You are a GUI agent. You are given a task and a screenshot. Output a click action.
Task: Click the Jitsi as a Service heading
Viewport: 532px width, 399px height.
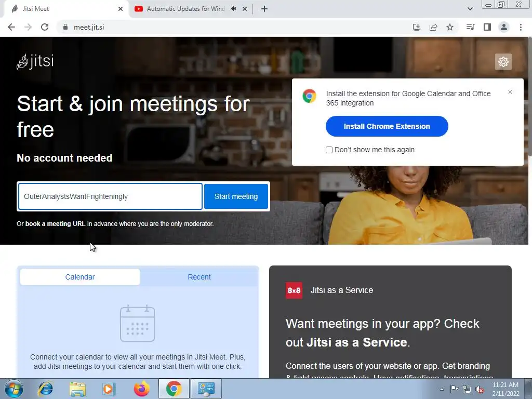tap(342, 290)
